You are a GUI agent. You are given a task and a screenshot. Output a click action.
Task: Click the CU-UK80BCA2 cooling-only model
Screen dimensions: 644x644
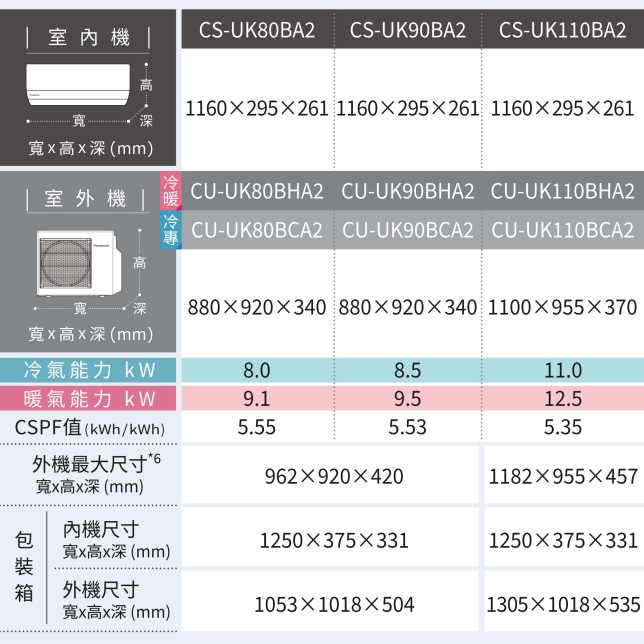pyautogui.click(x=257, y=229)
